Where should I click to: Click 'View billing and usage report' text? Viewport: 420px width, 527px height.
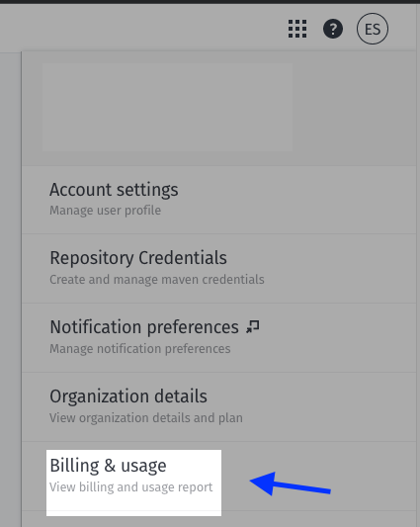(x=131, y=487)
